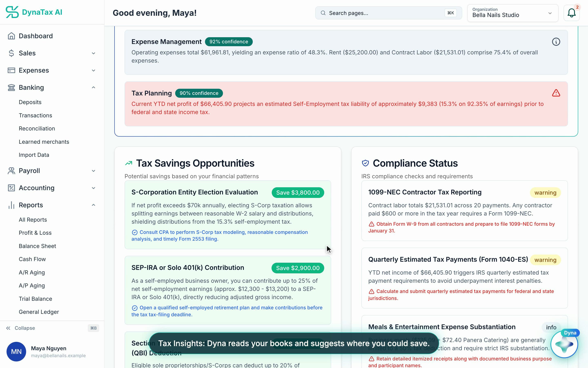
Task: Expand the Expenses menu chevron
Action: (94, 70)
